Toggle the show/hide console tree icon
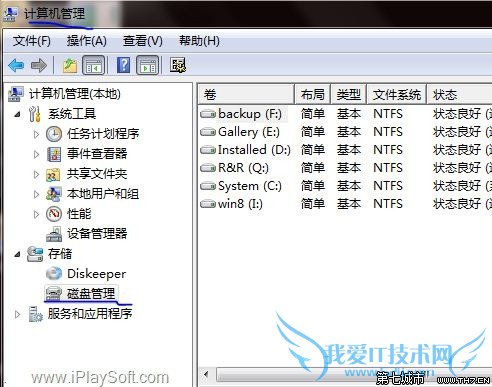 pos(93,65)
